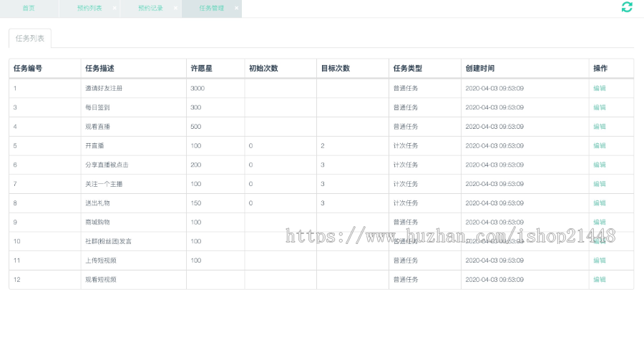
Task: Close the 预约记录 tab
Action: (175, 9)
